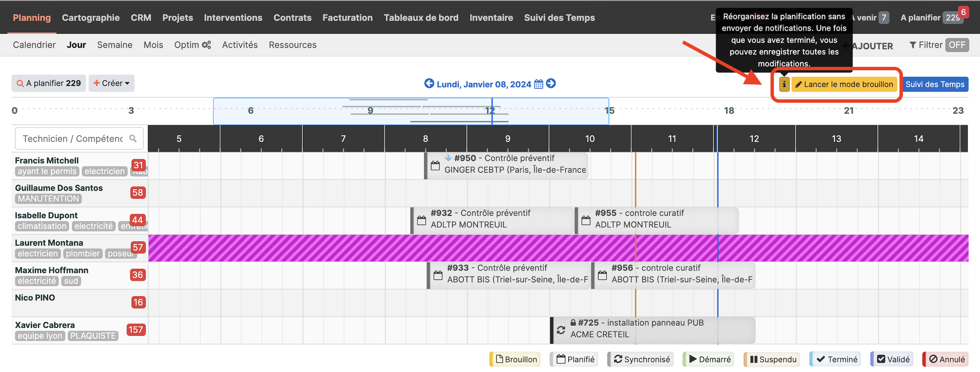Click calendar icon on intervention #956

click(602, 275)
